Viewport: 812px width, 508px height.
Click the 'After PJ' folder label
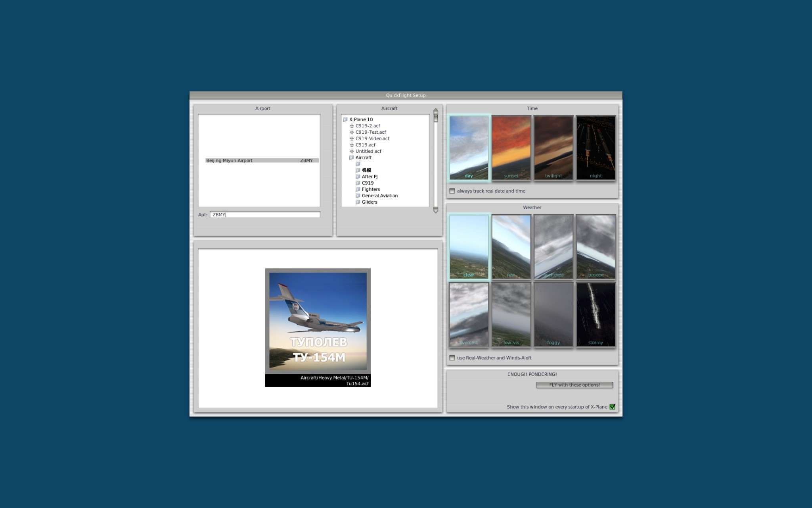point(370,177)
